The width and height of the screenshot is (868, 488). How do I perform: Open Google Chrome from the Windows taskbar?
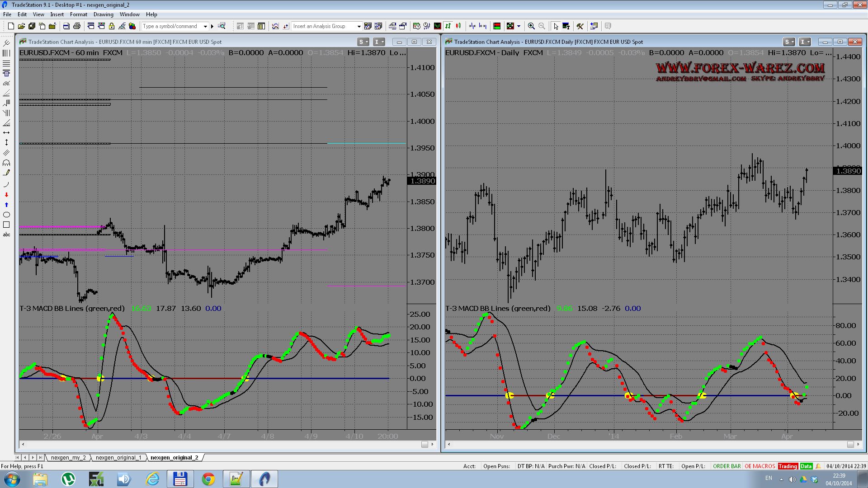(208, 479)
